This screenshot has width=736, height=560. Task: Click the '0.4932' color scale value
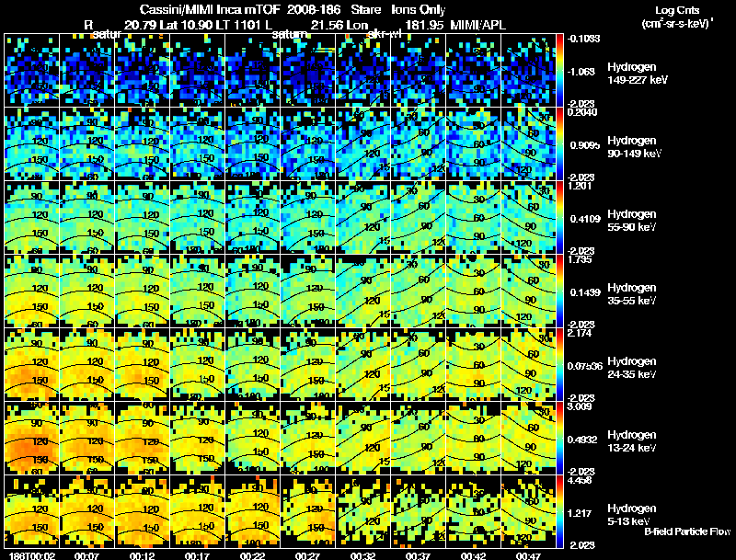coord(582,440)
